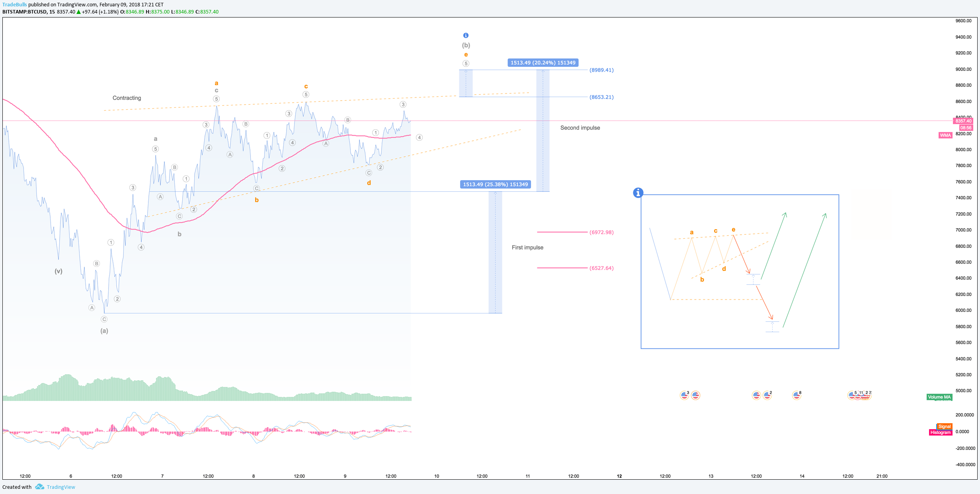The image size is (980, 494).
Task: Click the circled 4 marker right of WMA line
Action: 419,138
